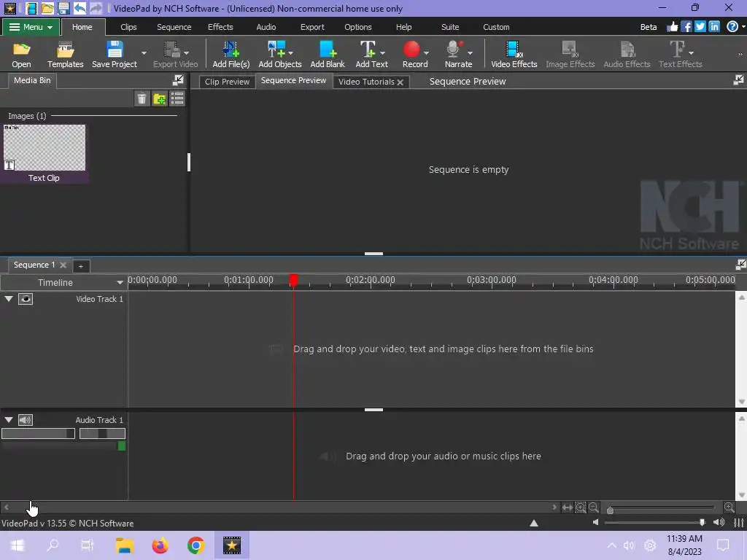This screenshot has width=747, height=560.
Task: Click the loud speaker icon beside the master volume slider
Action: tap(719, 523)
